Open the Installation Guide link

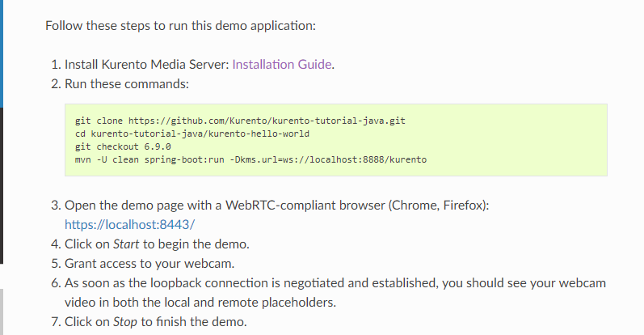tap(282, 65)
